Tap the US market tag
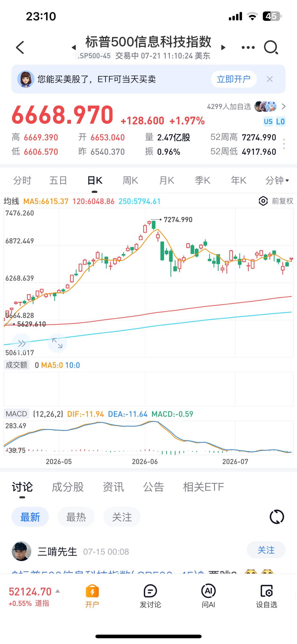This screenshot has width=297, height=644. click(268, 121)
